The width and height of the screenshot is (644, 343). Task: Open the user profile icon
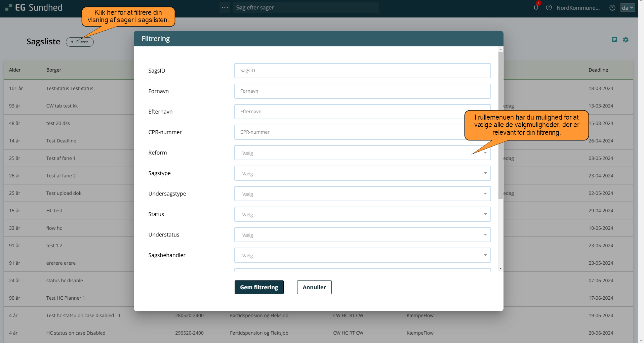(x=612, y=7)
